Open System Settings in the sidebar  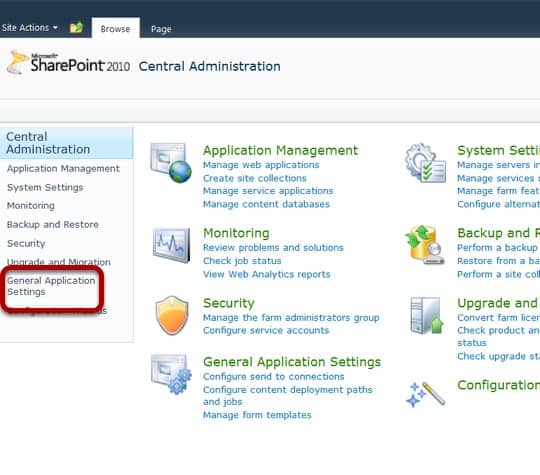(x=45, y=188)
